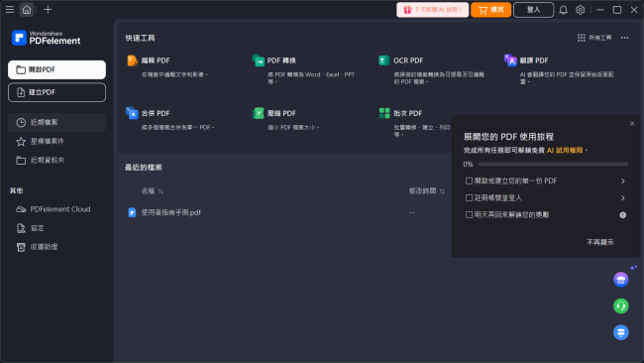Image resolution: width=644 pixels, height=363 pixels.
Task: Open the hamburger main menu
Action: click(x=10, y=10)
